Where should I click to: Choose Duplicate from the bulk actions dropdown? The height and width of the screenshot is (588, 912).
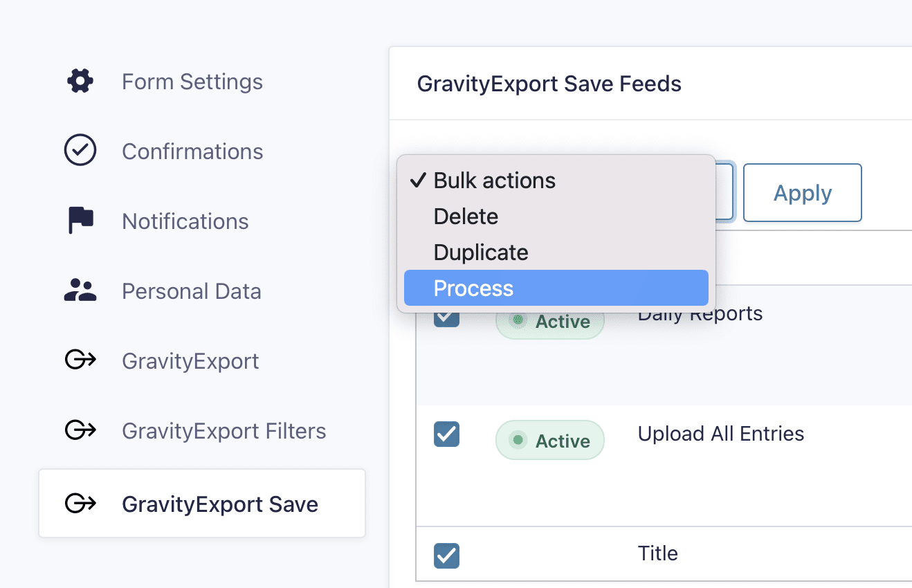click(480, 252)
